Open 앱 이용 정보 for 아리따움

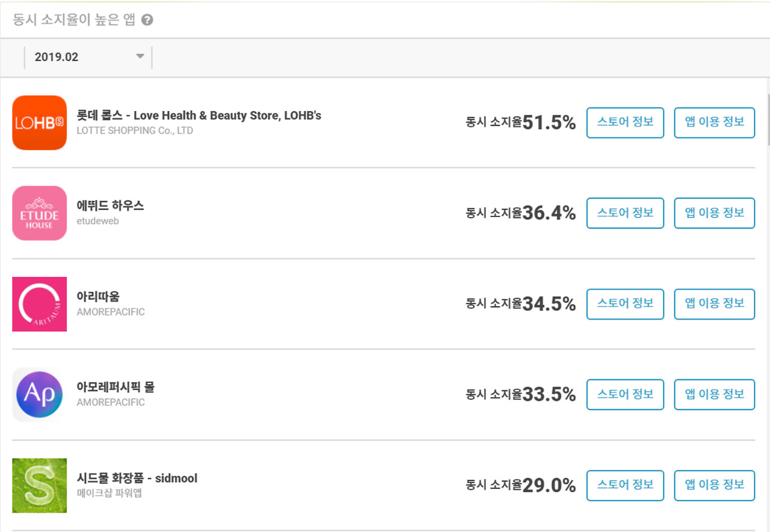pyautogui.click(x=714, y=304)
